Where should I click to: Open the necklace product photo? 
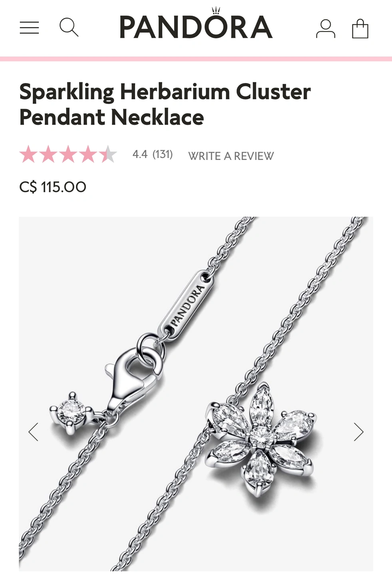(196, 394)
